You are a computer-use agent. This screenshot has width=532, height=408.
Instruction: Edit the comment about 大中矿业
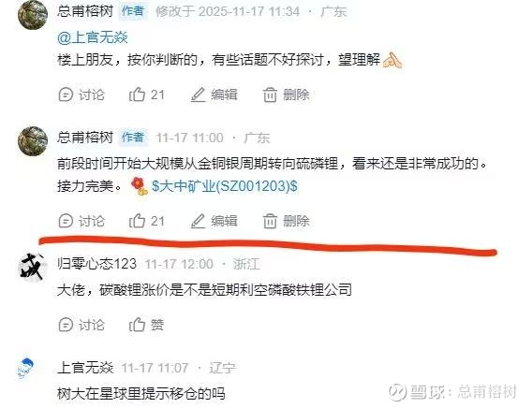pyautogui.click(x=214, y=221)
